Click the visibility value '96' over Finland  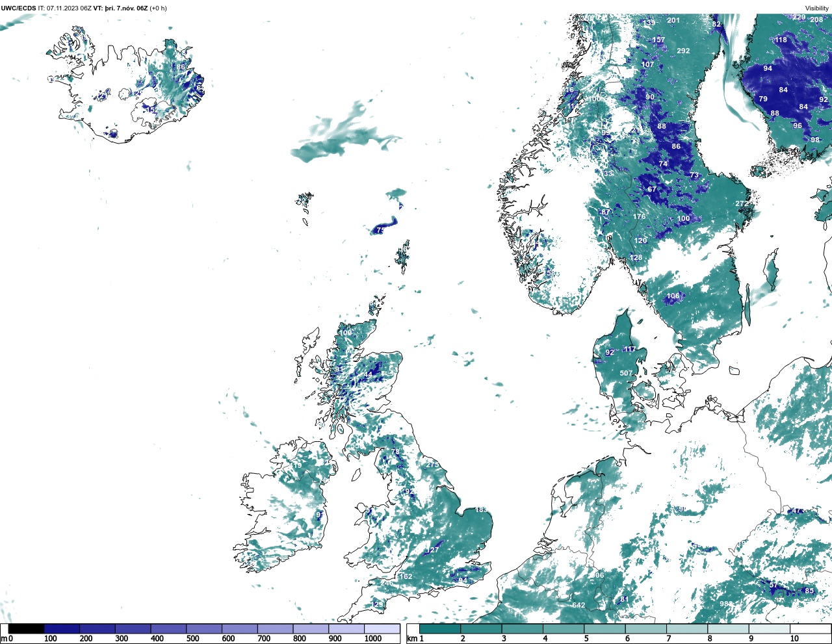click(798, 125)
